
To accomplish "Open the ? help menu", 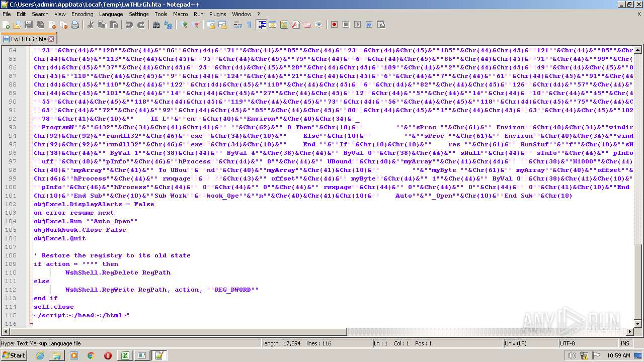I will 259,14.
